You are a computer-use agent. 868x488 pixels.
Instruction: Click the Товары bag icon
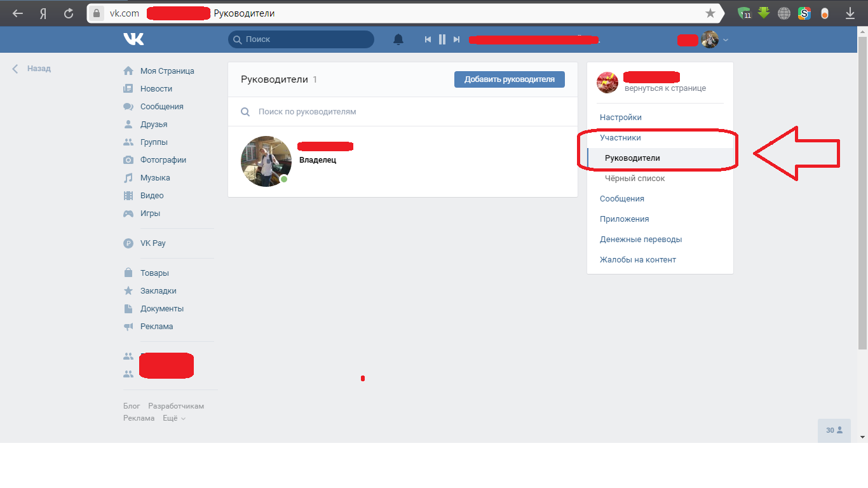[128, 273]
